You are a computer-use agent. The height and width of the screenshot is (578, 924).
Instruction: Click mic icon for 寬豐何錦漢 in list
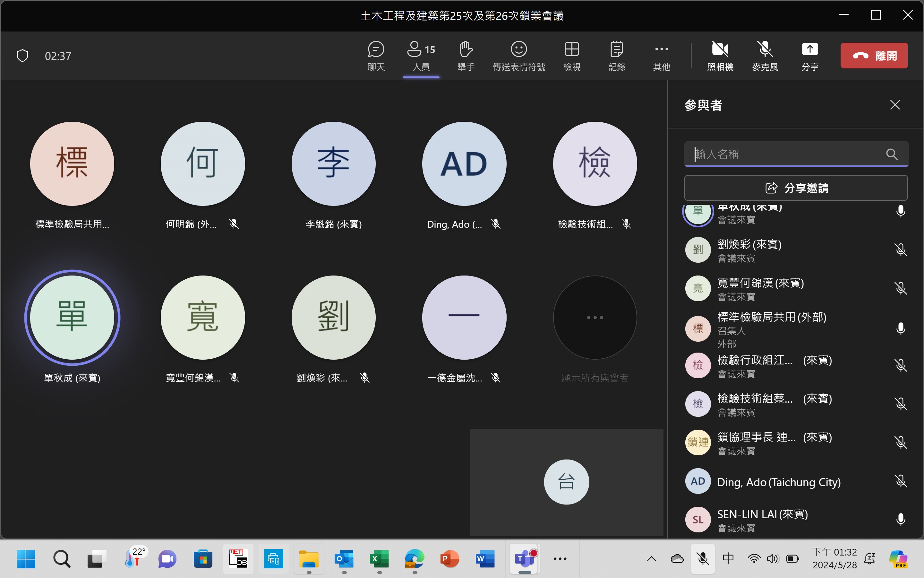point(901,288)
